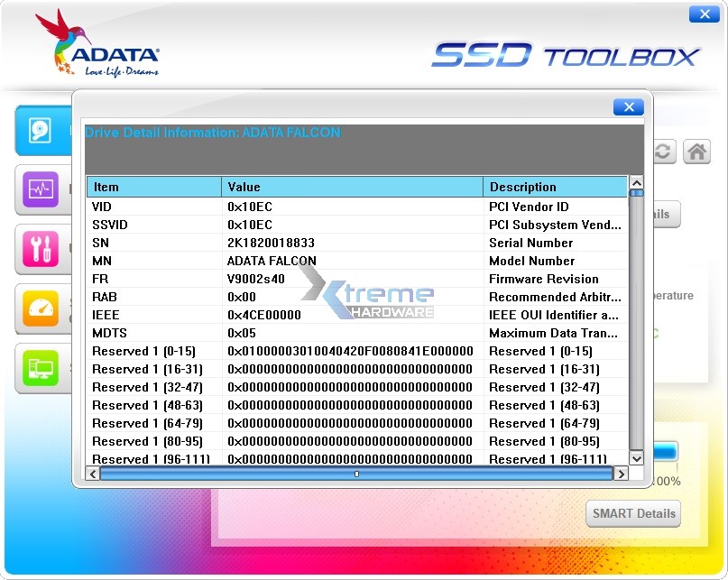Image resolution: width=728 pixels, height=580 pixels.
Task: Click the scroll-down arrow on the table
Action: point(636,459)
